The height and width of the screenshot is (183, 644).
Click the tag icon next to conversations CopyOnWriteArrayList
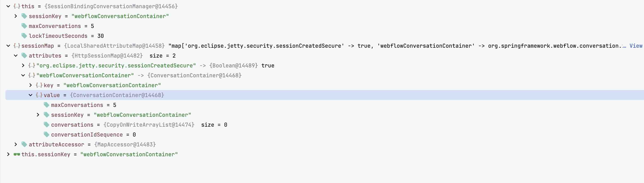[47, 125]
